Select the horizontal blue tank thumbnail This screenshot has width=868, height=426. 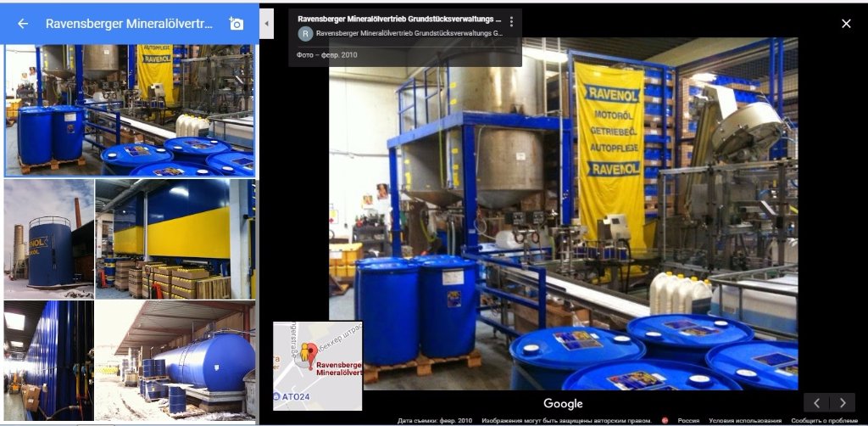pyautogui.click(x=175, y=361)
